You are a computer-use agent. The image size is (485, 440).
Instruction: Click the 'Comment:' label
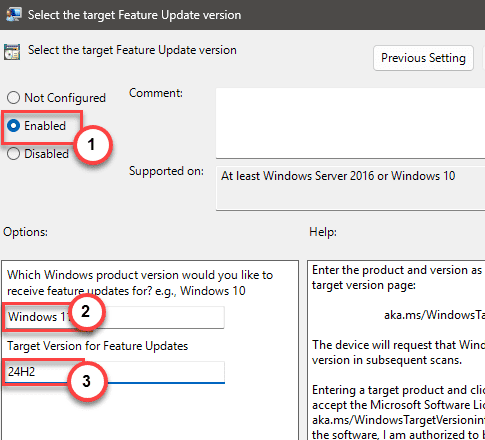[156, 93]
